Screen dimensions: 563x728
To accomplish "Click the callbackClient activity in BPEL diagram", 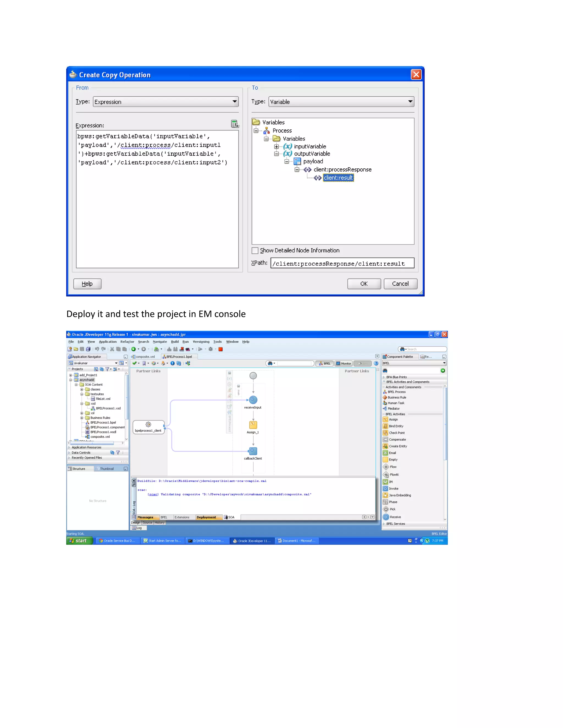I will click(253, 451).
